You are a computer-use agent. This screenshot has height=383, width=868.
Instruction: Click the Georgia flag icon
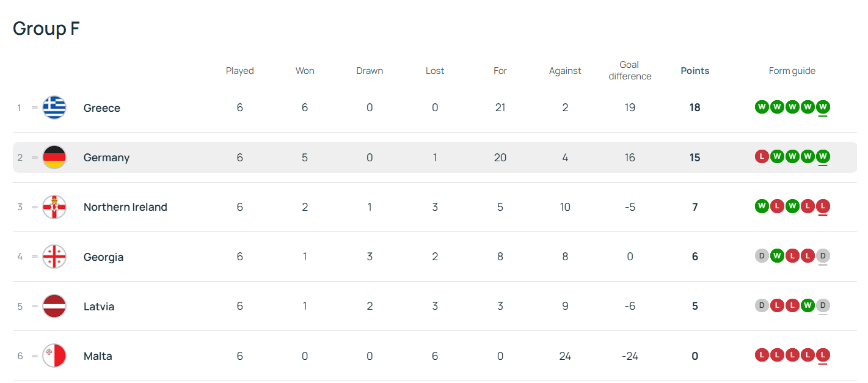tap(54, 257)
